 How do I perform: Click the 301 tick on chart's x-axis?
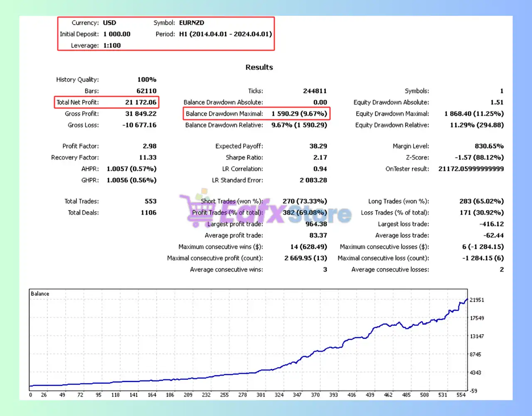pos(261,395)
